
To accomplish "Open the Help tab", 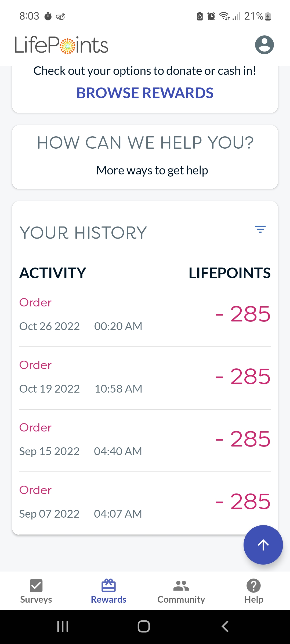I will click(254, 591).
